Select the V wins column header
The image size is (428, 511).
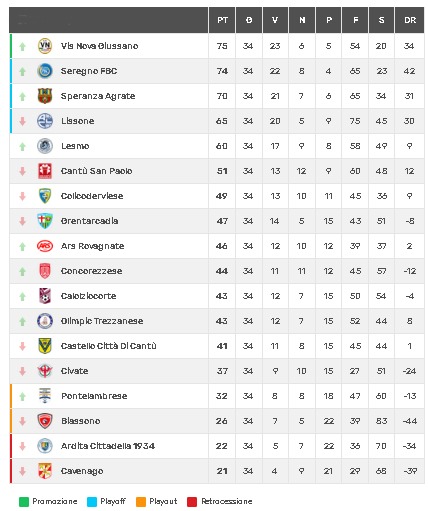click(275, 20)
